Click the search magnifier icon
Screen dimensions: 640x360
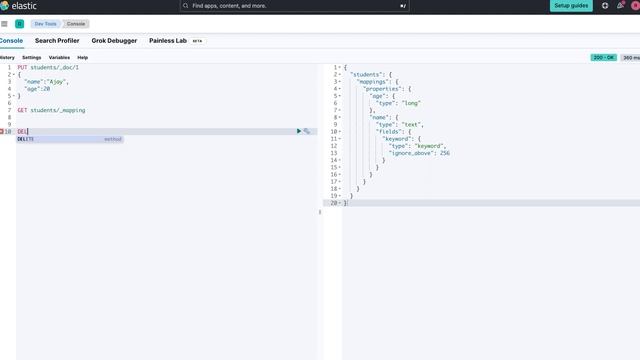point(186,6)
